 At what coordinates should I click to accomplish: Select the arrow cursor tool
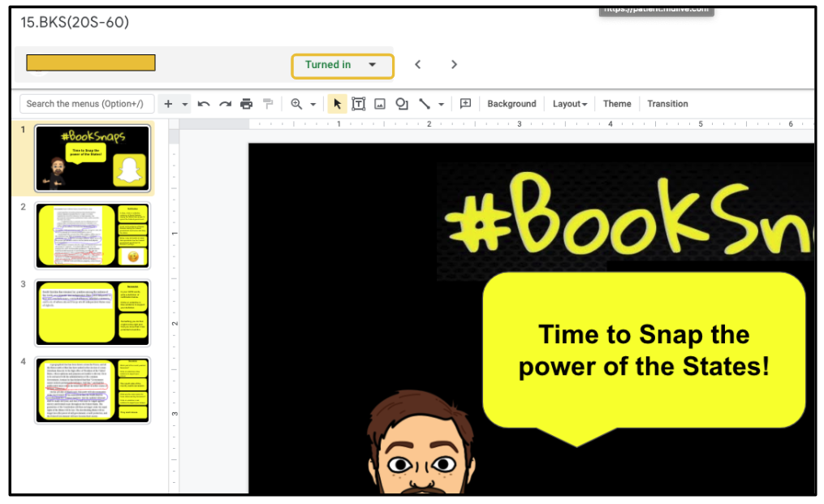coord(338,104)
